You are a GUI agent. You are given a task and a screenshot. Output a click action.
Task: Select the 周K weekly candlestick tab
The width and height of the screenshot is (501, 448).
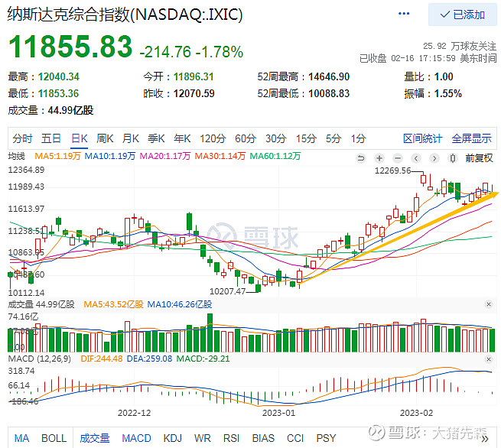[105, 138]
